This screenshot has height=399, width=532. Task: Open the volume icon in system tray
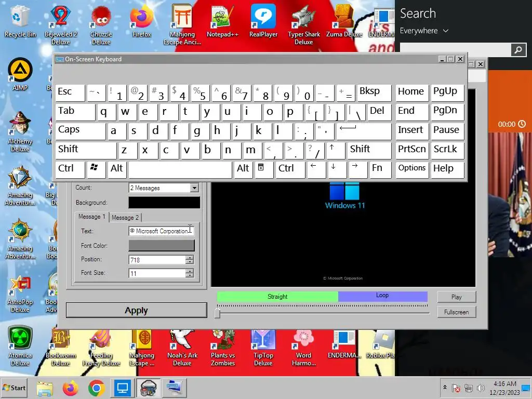tap(481, 388)
